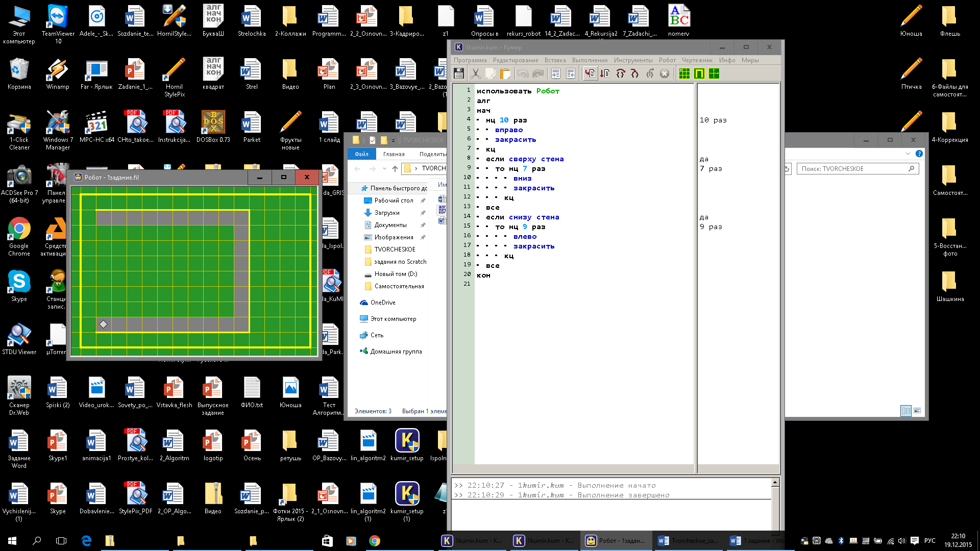Click the Cut scissors icon in Kumir
Viewport: 980px width, 551px height.
pos(475,73)
